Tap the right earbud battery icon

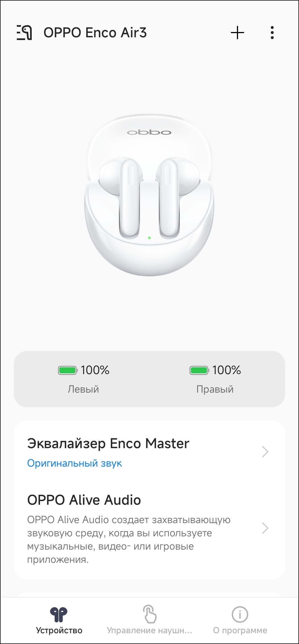coord(199,370)
